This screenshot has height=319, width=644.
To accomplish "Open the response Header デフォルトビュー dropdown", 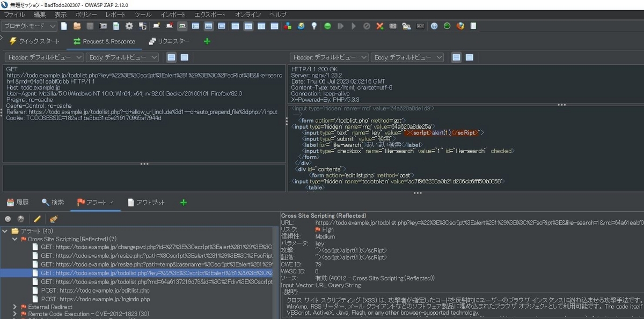I will (329, 57).
